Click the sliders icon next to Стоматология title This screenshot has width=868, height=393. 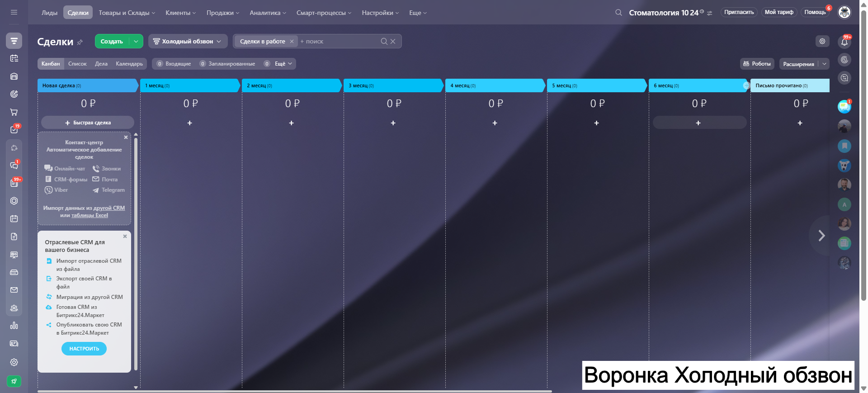(710, 13)
